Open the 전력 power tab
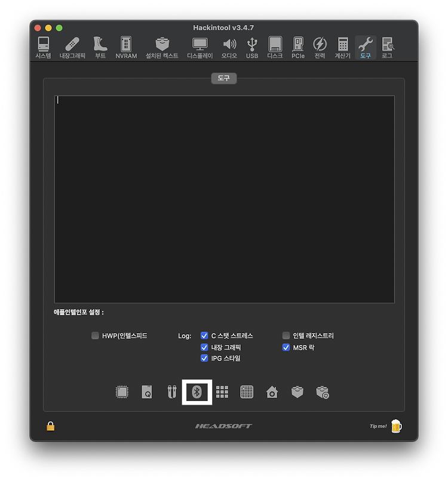 pos(320,48)
